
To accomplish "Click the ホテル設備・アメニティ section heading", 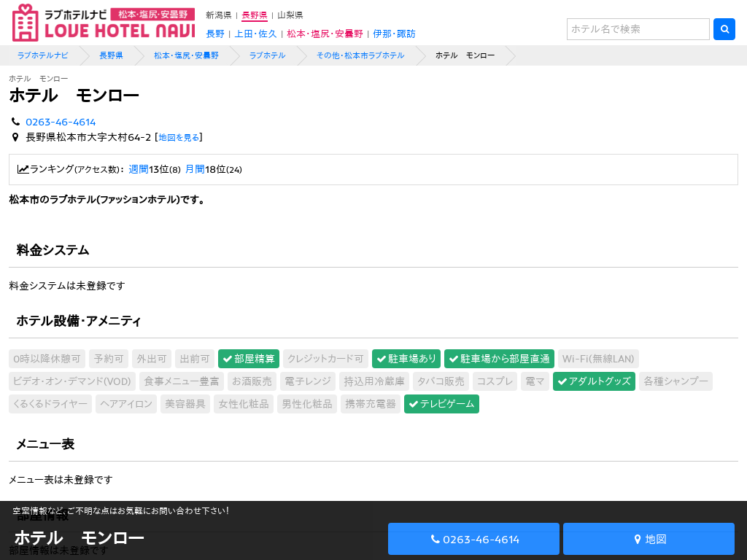I will (x=79, y=322).
